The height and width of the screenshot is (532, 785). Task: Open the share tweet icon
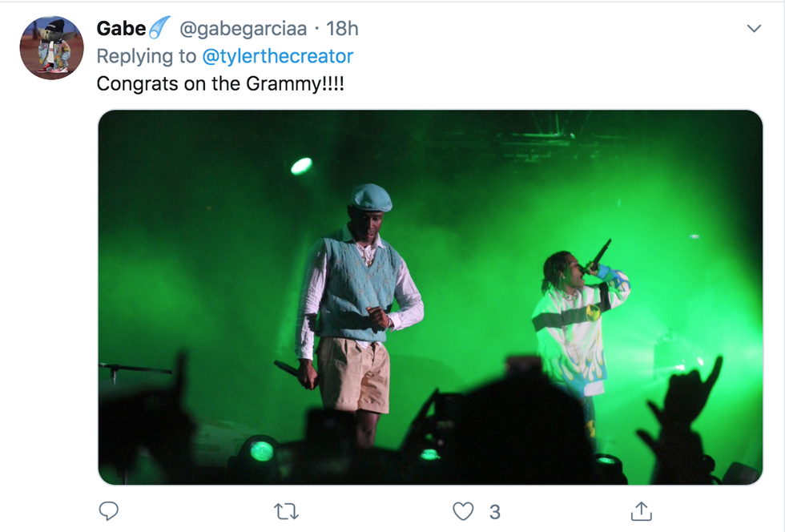click(641, 511)
